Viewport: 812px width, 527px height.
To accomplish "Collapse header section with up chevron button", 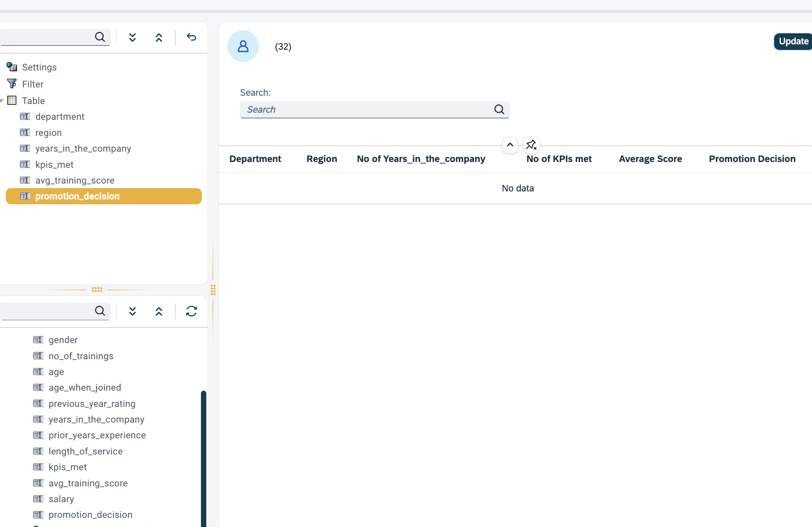I will [510, 145].
